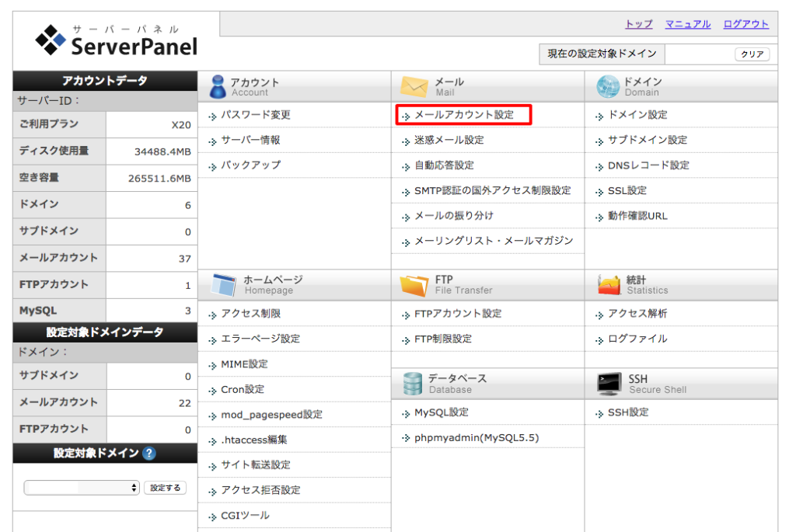Screen dimensions: 796x532
Task: Click the SSH terminal icon
Action: (610, 382)
